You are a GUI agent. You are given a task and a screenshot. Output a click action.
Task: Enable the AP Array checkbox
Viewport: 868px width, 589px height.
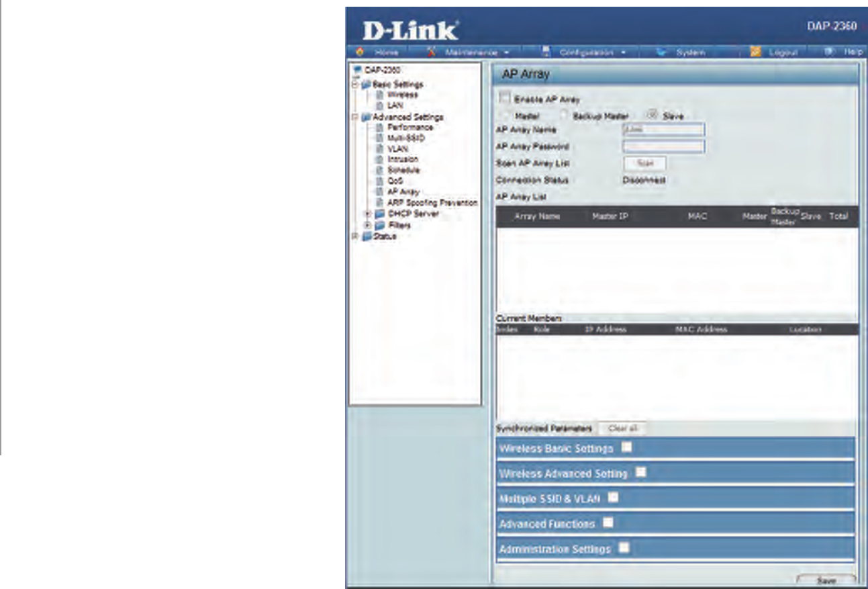[x=506, y=98]
